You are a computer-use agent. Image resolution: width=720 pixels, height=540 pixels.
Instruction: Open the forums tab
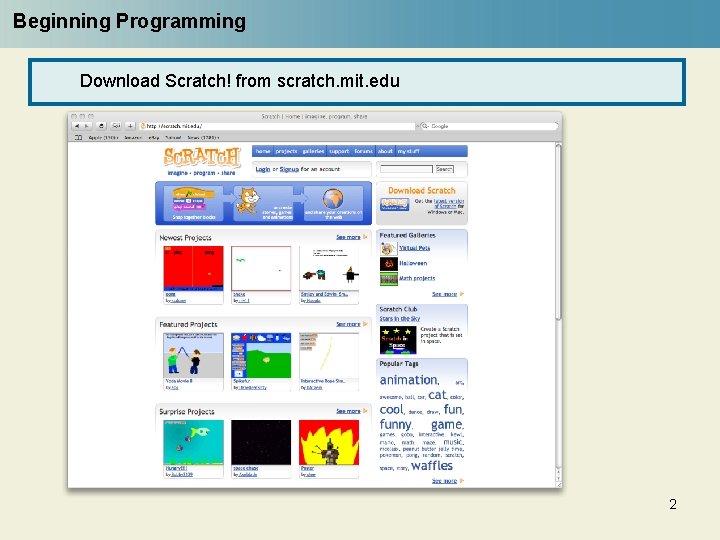click(364, 151)
